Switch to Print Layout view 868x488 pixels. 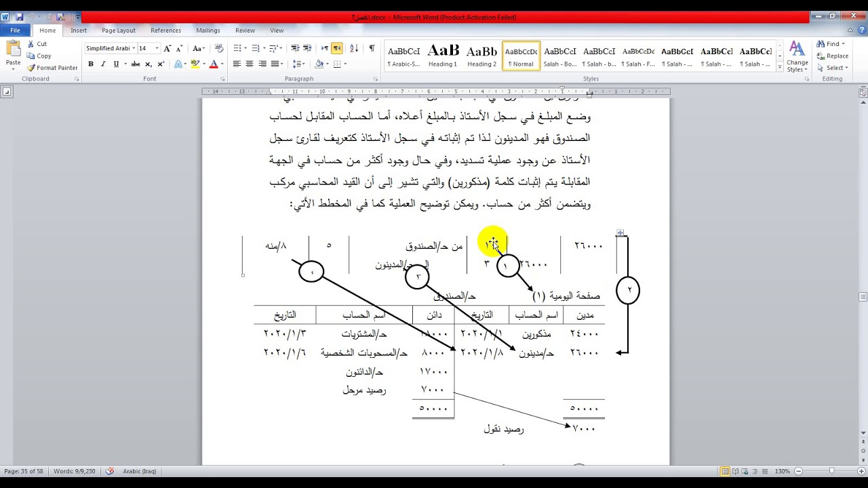726,471
